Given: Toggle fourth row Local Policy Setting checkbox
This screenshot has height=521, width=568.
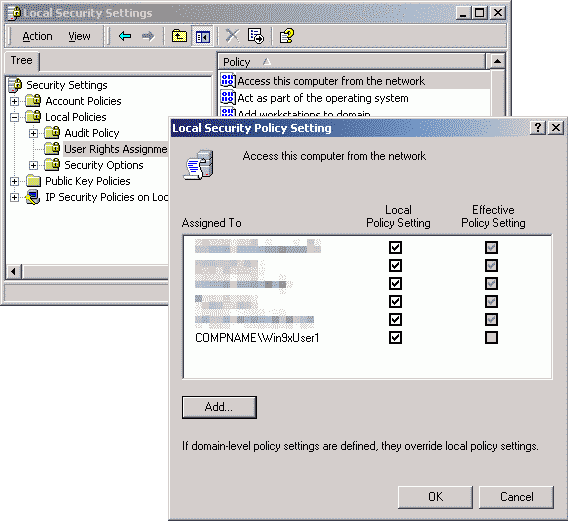Looking at the screenshot, I should click(395, 301).
